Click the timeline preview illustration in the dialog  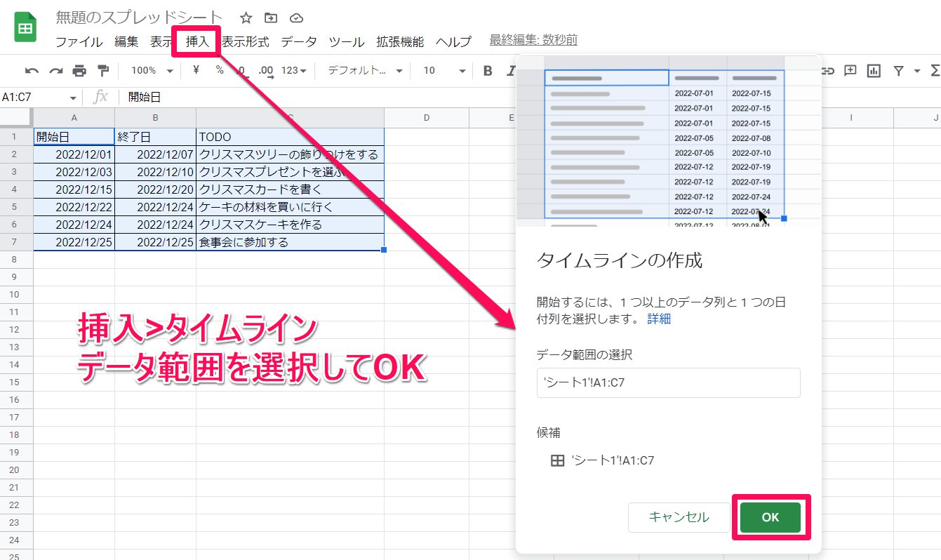[669, 140]
